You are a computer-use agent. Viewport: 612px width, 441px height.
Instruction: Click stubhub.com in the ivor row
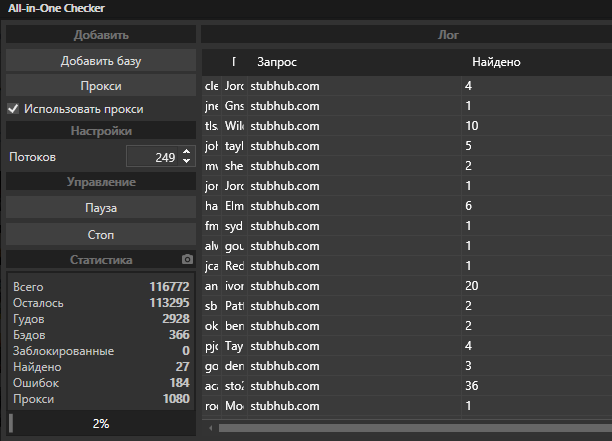click(x=285, y=286)
